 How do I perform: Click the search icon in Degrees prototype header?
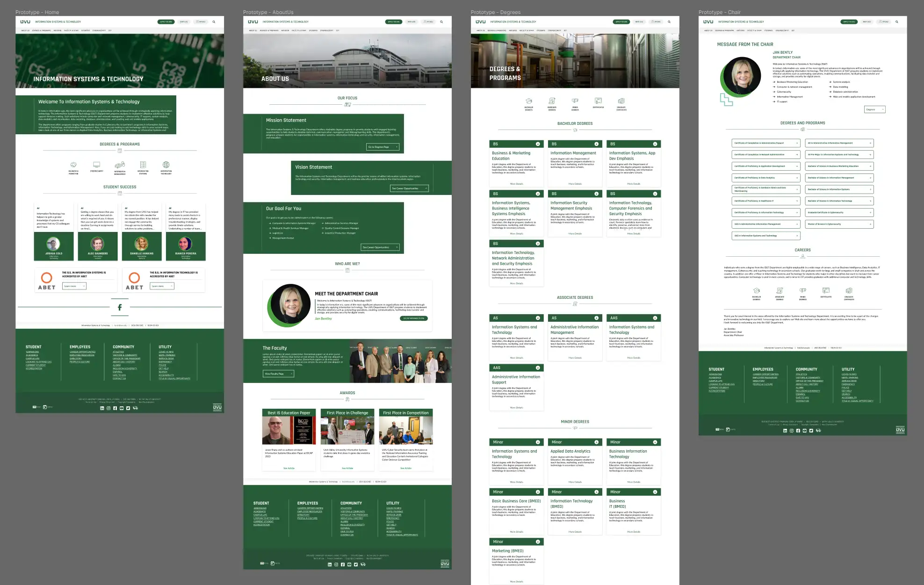(x=669, y=22)
